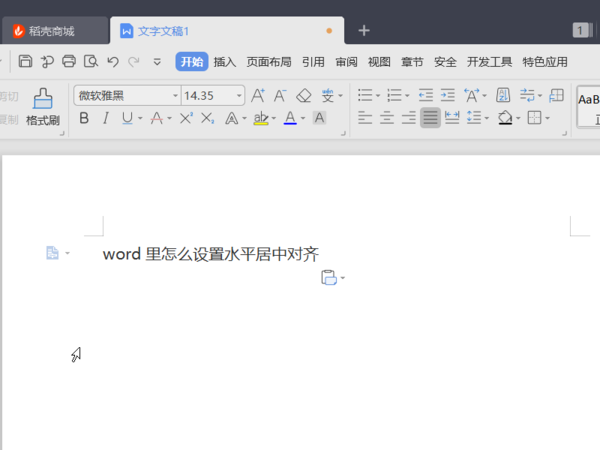Click the borders icon
Image resolution: width=600 pixels, height=450 pixels.
[x=535, y=118]
